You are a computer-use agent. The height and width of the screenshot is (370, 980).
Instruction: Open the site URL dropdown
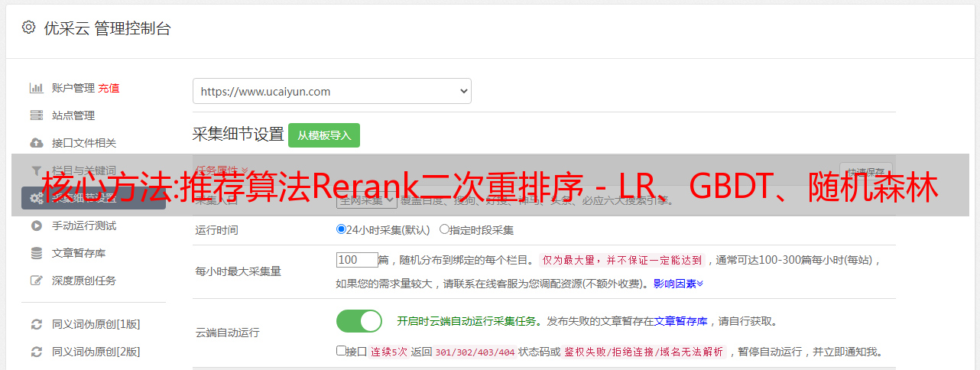(332, 91)
